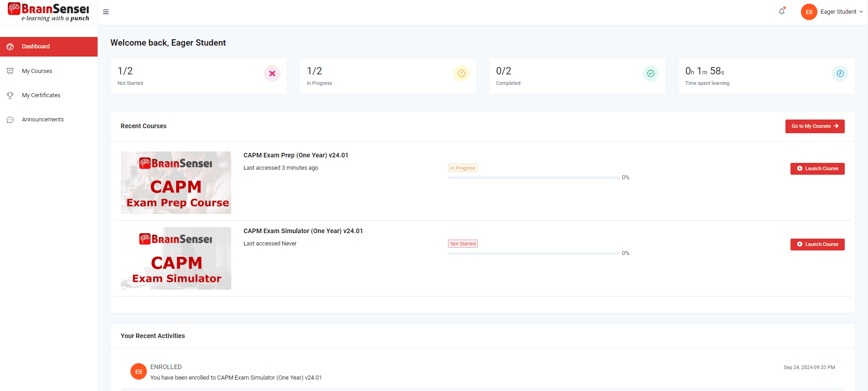The image size is (868, 391).
Task: Expand the Eager Student account dropdown arrow
Action: pyautogui.click(x=861, y=12)
